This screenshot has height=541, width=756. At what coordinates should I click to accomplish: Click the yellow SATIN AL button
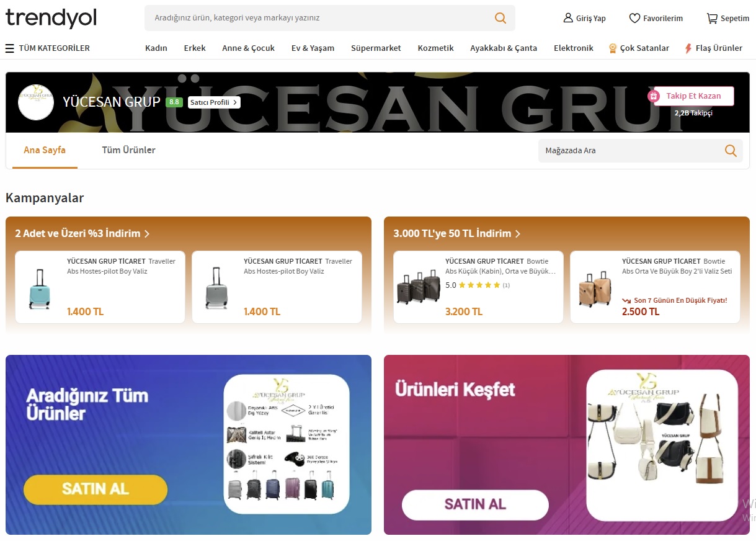point(96,489)
